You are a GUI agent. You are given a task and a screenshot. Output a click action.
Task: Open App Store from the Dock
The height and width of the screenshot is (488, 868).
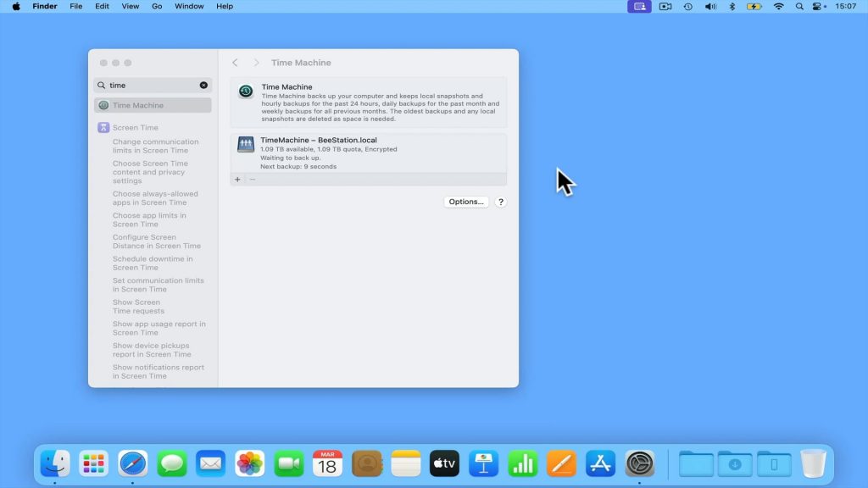click(x=601, y=463)
